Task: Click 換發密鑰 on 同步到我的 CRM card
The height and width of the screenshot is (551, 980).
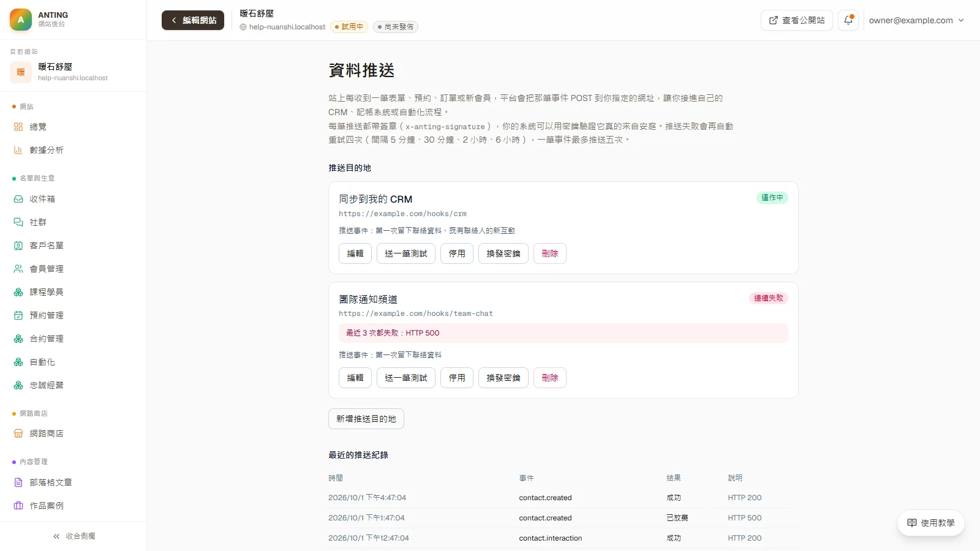Action: (503, 253)
